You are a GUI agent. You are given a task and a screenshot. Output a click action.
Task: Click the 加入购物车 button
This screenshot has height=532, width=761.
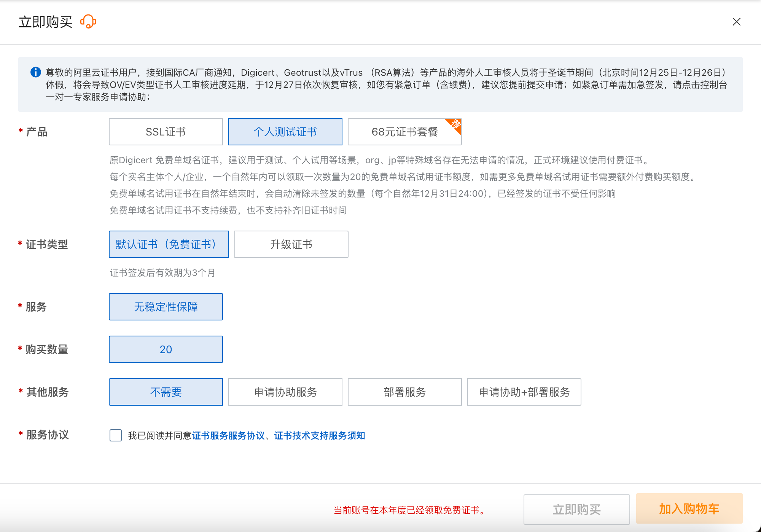click(x=689, y=508)
